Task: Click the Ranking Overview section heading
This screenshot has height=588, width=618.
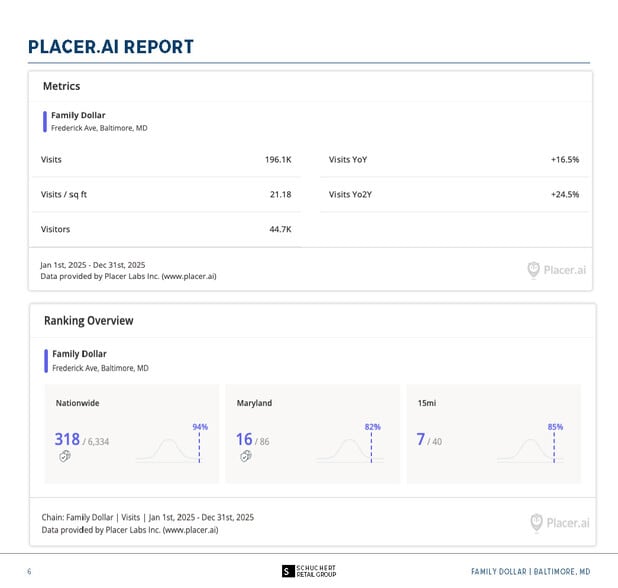Action: tap(88, 321)
